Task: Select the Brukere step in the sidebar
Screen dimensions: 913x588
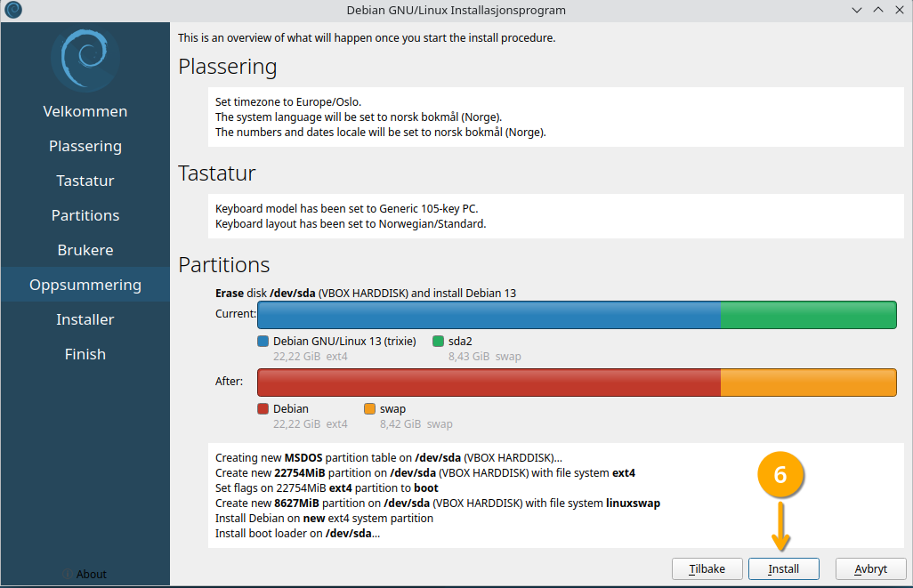Action: [x=85, y=250]
